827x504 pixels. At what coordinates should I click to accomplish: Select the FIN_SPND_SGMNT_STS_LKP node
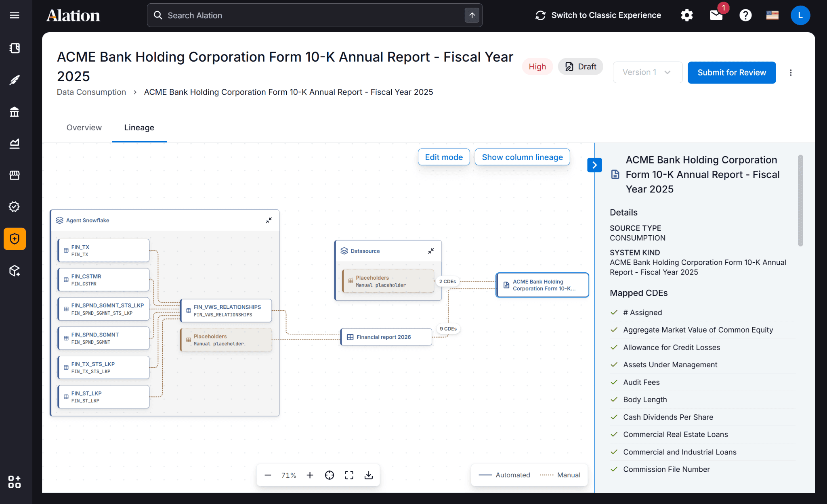(103, 309)
